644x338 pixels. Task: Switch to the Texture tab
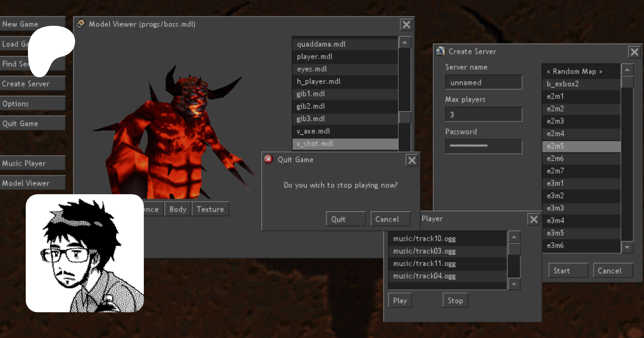pyautogui.click(x=210, y=209)
